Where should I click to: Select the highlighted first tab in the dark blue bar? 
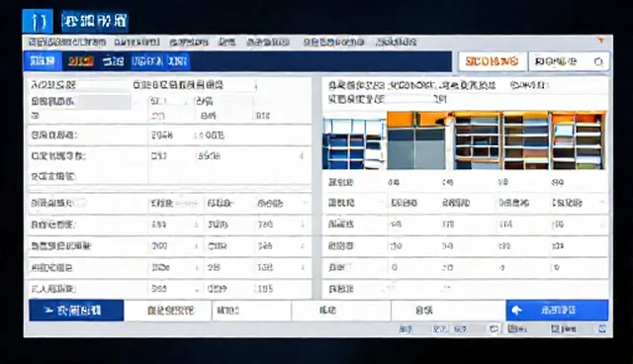pos(43,61)
